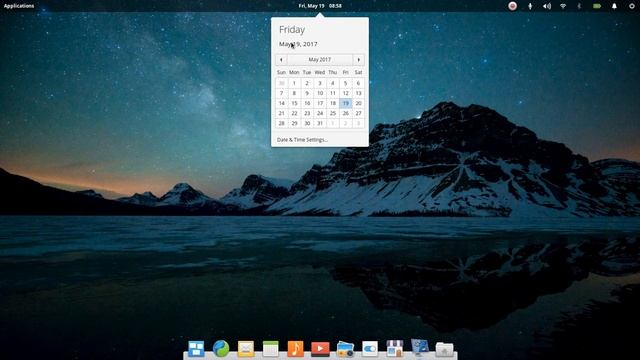Select day 29 in the calendar

(x=294, y=123)
